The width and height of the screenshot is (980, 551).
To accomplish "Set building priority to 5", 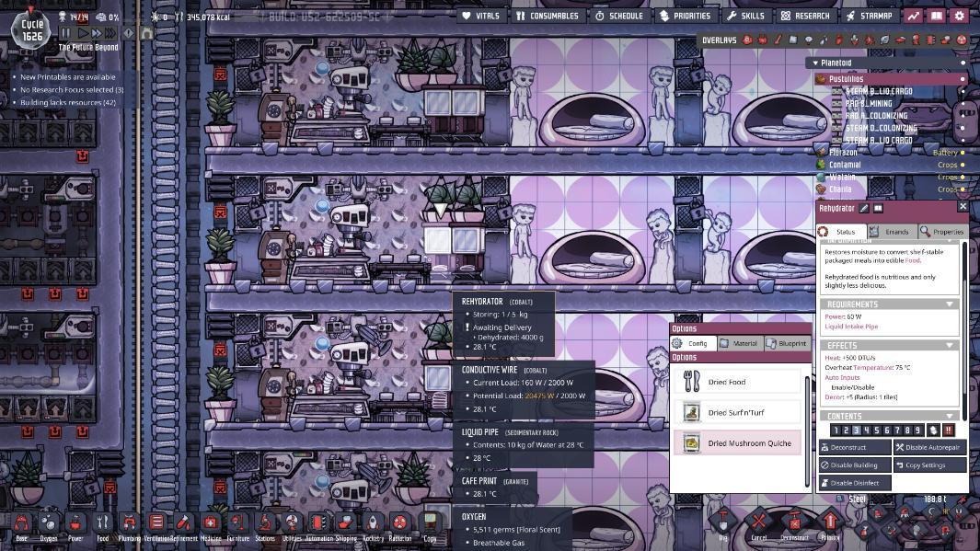I will 877,430.
